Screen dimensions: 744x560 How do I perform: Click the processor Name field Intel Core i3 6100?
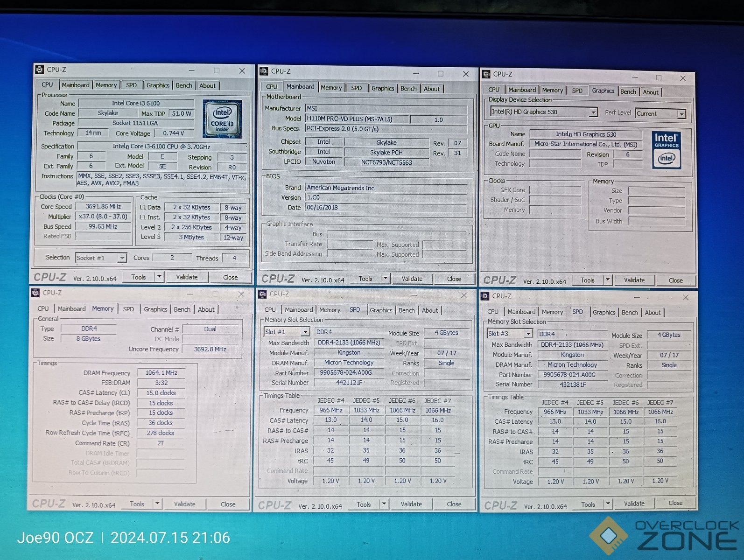point(136,103)
